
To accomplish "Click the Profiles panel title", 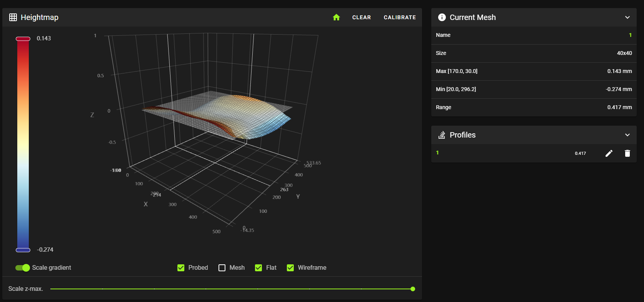I will click(463, 135).
